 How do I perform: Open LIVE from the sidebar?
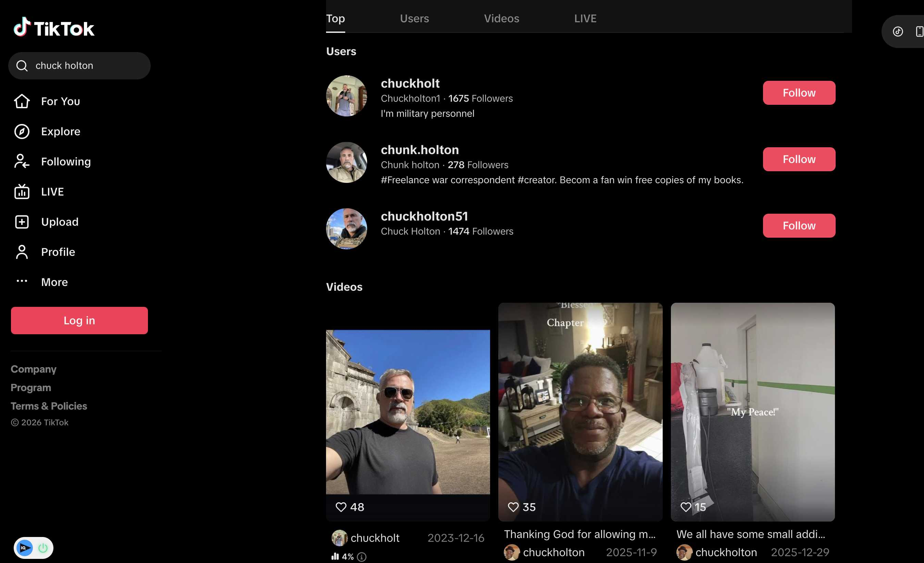coord(52,192)
